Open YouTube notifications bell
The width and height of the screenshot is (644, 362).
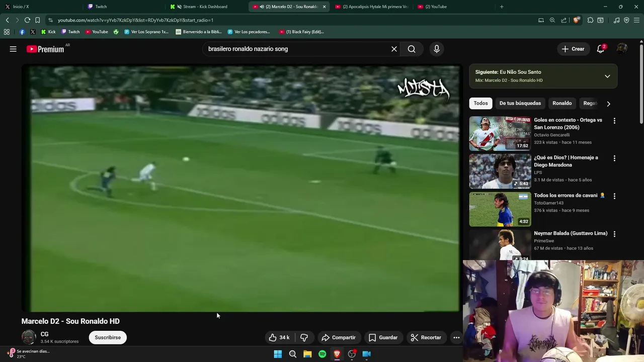[600, 49]
